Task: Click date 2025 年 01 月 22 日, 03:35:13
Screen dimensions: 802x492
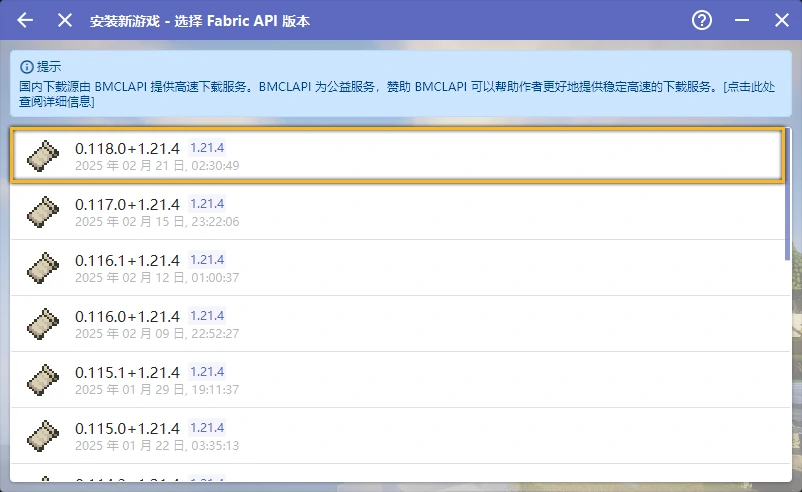Action: click(x=157, y=445)
